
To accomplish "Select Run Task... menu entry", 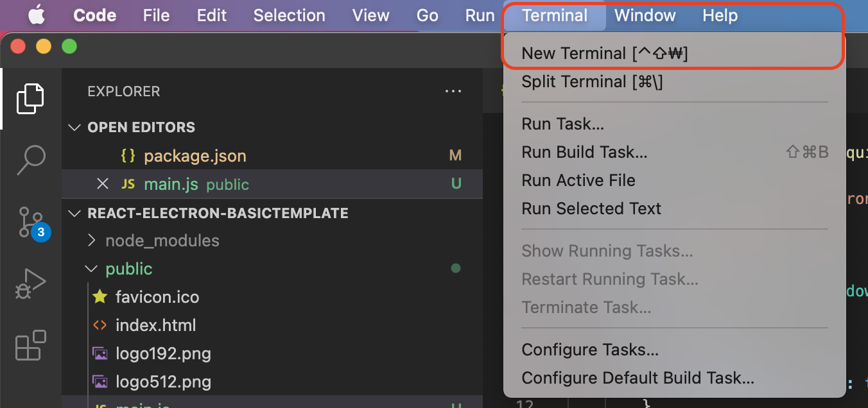I will tap(674, 124).
